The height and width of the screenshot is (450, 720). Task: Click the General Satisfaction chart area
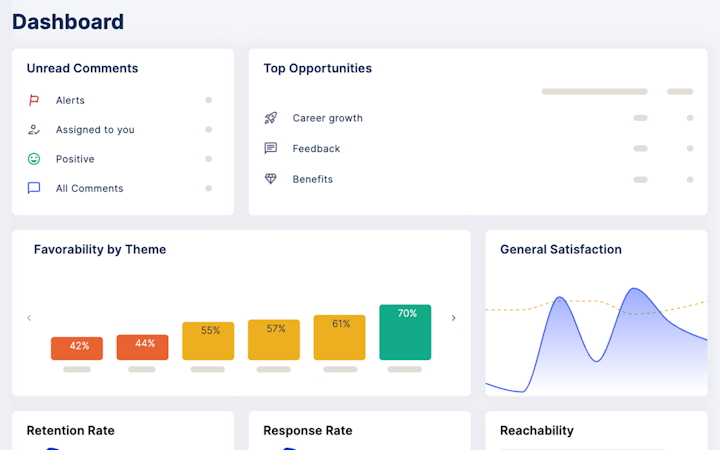[596, 338]
